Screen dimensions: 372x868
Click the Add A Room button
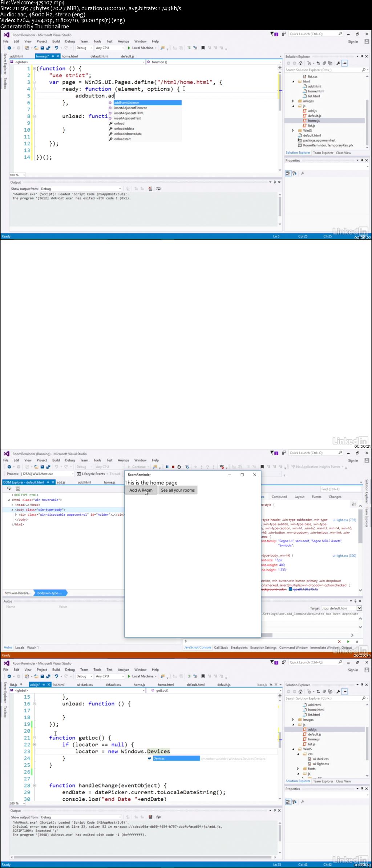click(x=141, y=490)
